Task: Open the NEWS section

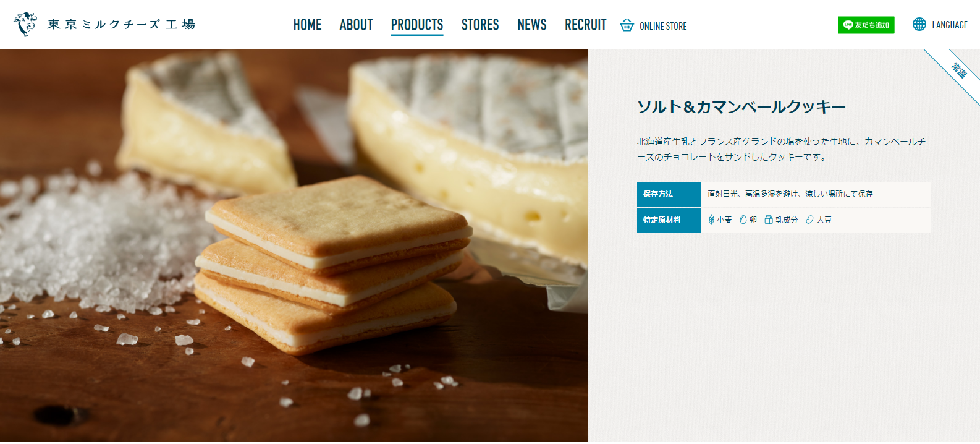Action: [x=532, y=25]
